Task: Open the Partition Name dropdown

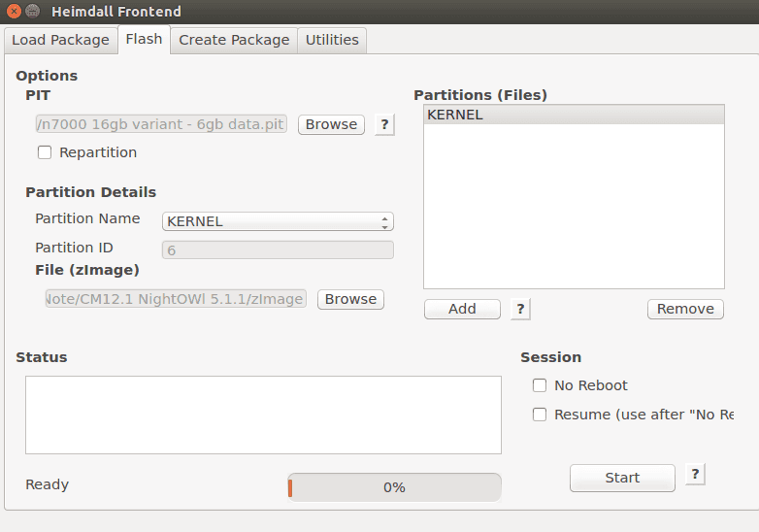Action: pyautogui.click(x=278, y=221)
